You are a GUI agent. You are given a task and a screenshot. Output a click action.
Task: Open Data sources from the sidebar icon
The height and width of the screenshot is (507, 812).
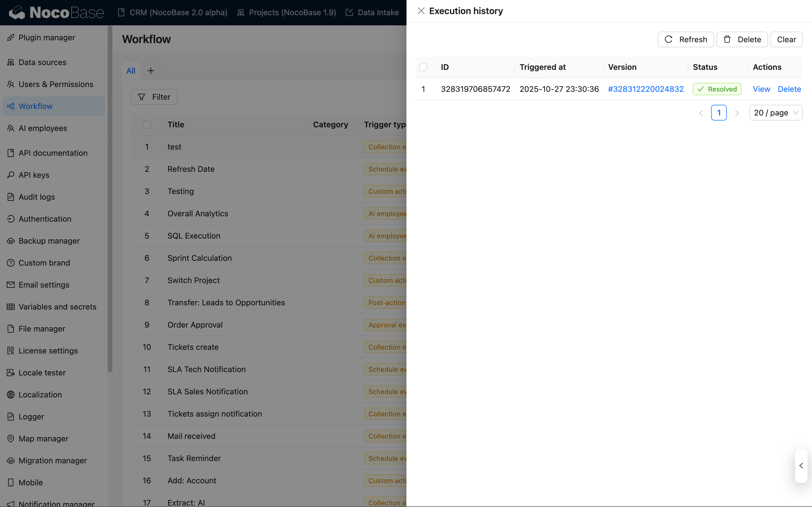[11, 62]
